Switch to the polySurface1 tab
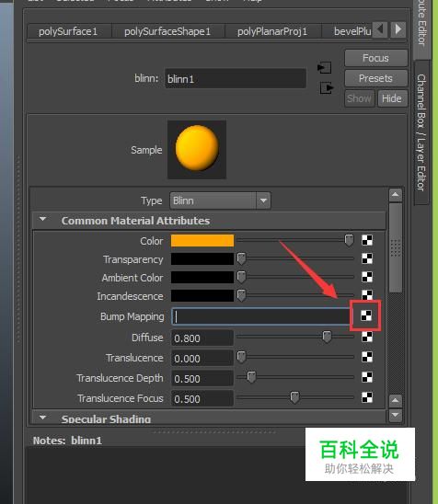This screenshot has height=504, width=438. pos(68,31)
